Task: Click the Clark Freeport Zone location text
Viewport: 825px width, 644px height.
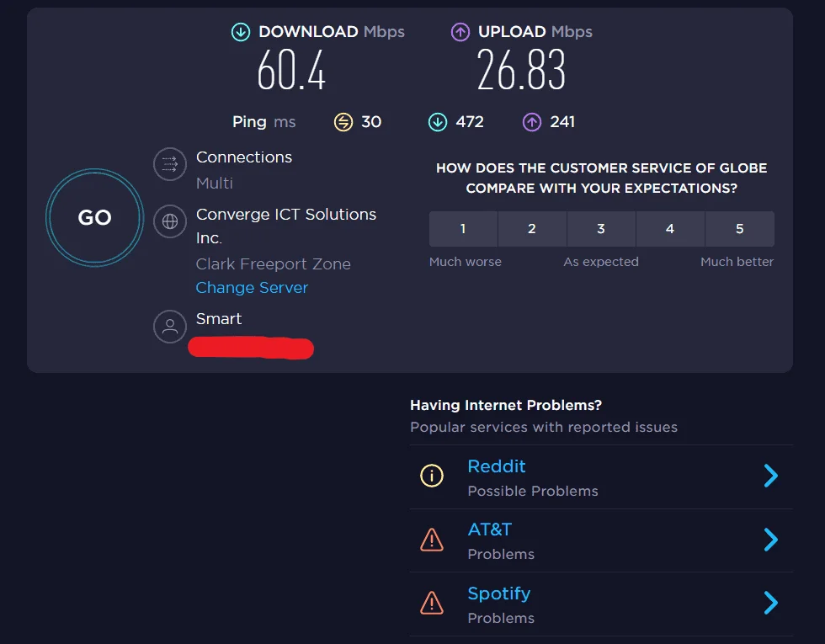Action: [273, 264]
